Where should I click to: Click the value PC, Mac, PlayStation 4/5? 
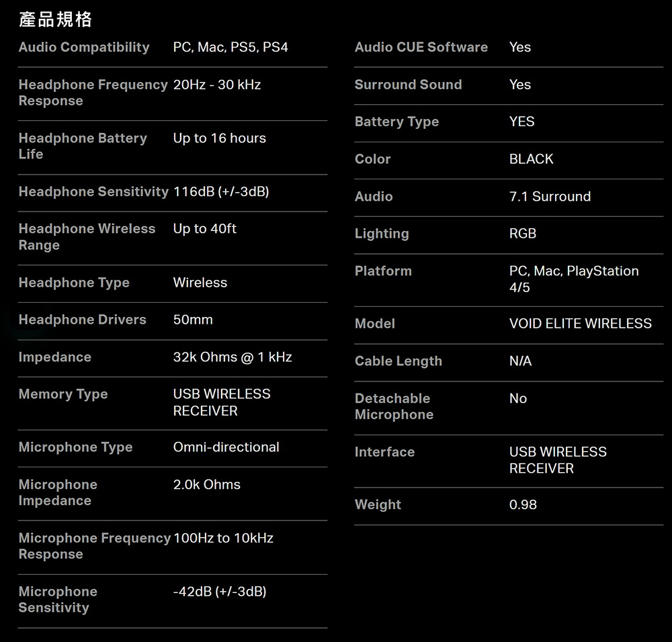(574, 279)
